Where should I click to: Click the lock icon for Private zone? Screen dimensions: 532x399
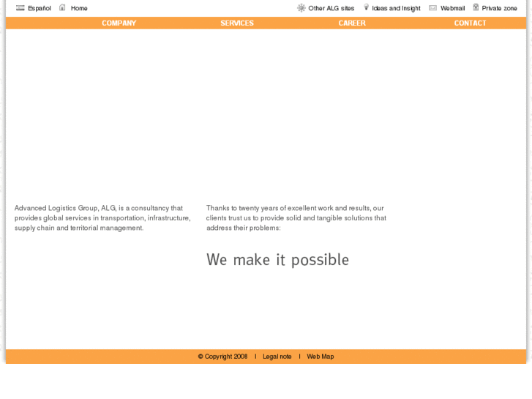tap(476, 7)
